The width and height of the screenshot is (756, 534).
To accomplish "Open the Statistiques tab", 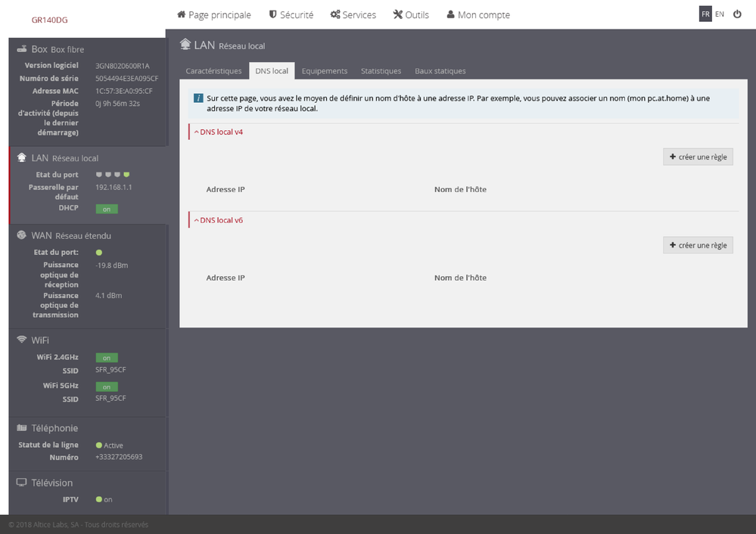I will click(x=381, y=71).
